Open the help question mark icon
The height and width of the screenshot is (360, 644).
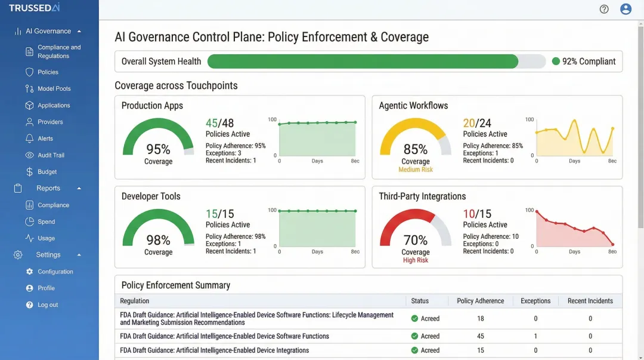(604, 9)
